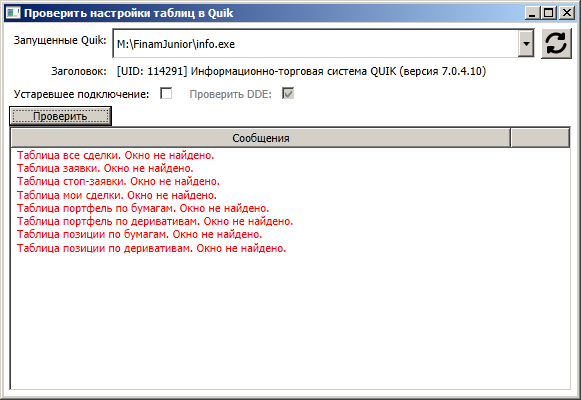581x400 pixels.
Task: Select the позиции по деривативам message row
Action: coord(290,248)
